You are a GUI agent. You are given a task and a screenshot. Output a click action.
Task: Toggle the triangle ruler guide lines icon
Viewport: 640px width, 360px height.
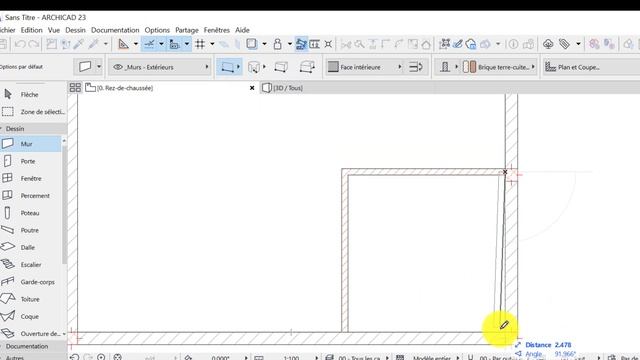pyautogui.click(x=123, y=44)
